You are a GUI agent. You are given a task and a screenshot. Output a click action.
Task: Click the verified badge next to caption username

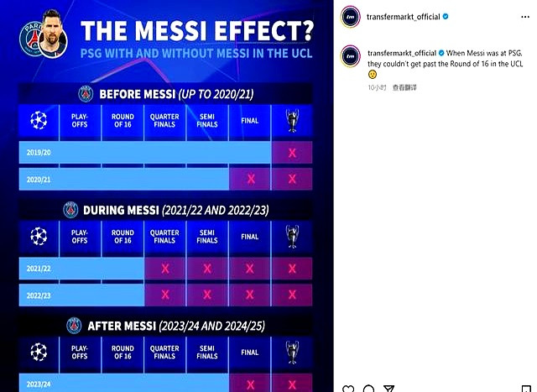[x=441, y=53]
